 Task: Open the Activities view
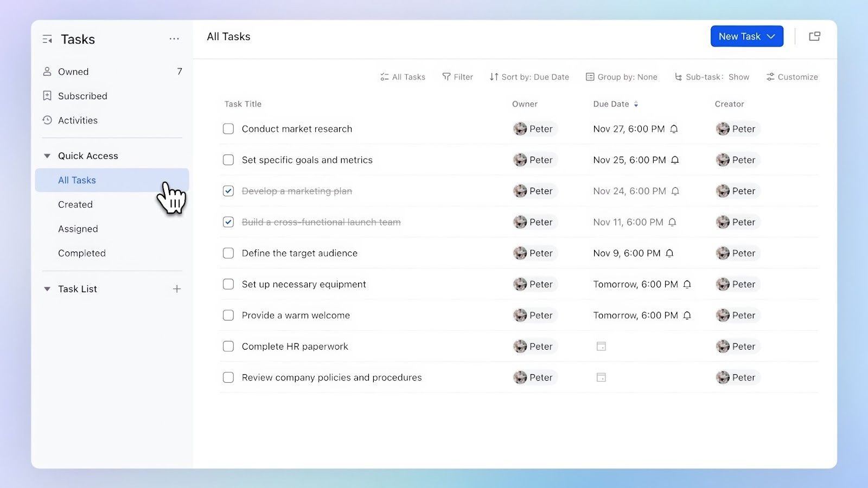78,120
